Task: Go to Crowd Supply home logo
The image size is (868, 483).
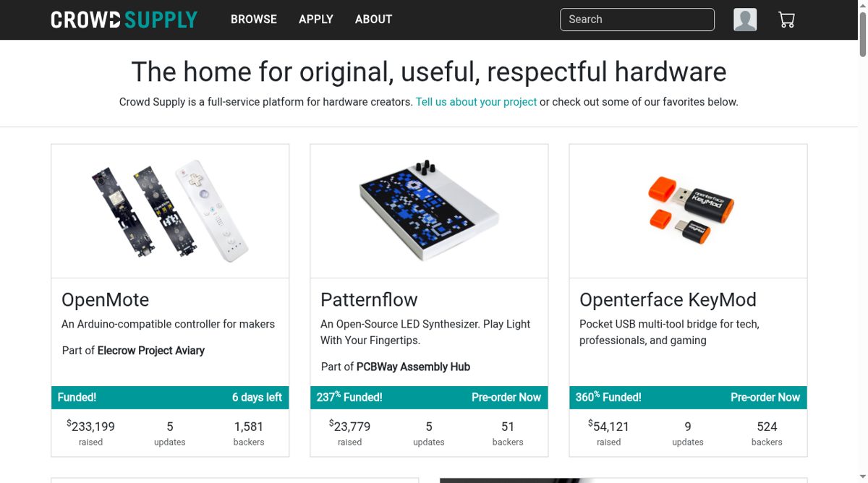Action: (x=124, y=20)
